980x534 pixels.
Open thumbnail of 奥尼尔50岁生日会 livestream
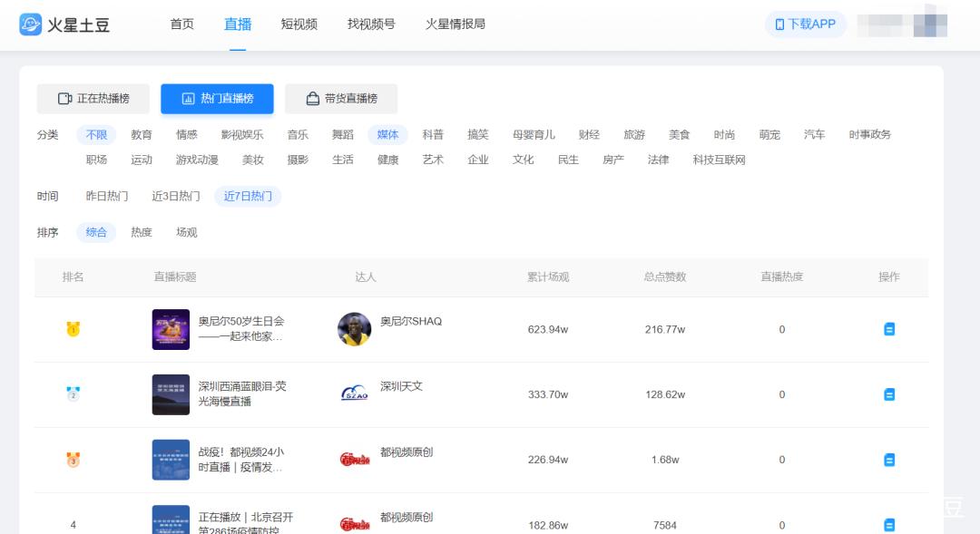tap(171, 329)
